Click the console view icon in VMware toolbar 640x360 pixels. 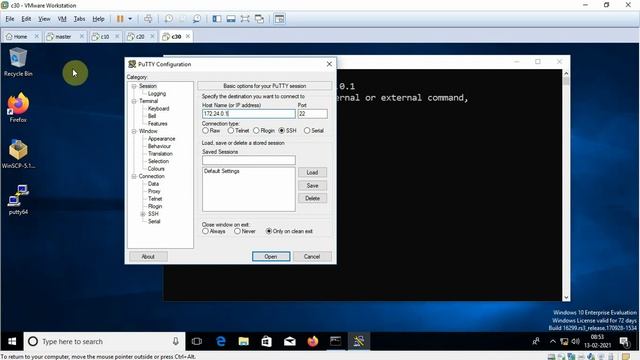(280, 19)
